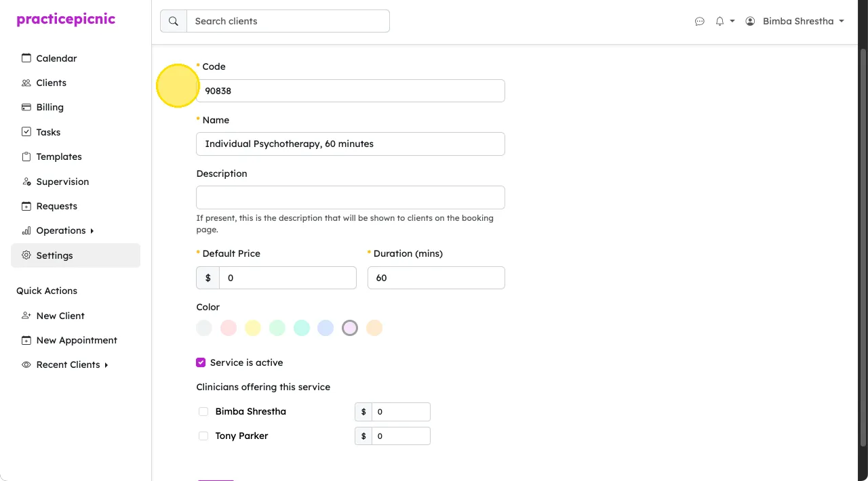Click the empty Description field
This screenshot has width=868, height=481.
[351, 197]
